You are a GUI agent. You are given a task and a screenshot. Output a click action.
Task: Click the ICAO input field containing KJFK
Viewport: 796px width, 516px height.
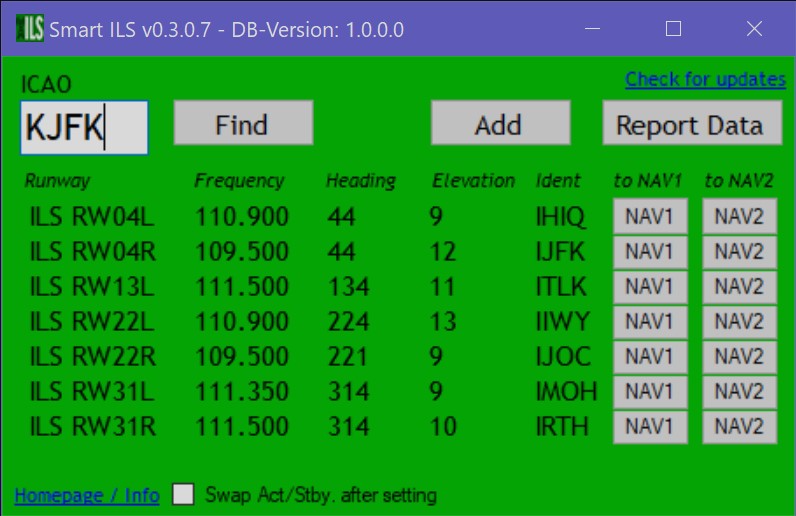84,128
